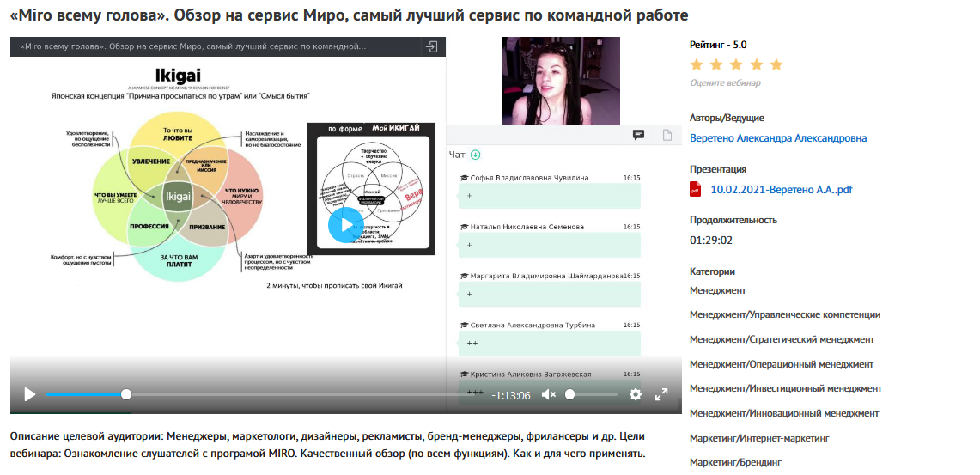Rate the webinar with the first star
Screen dimensions: 980x475
(697, 65)
